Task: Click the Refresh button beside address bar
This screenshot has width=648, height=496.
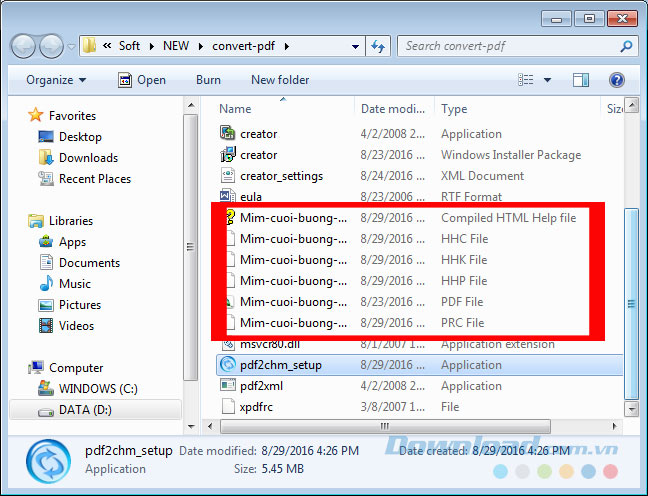Action: tap(378, 46)
